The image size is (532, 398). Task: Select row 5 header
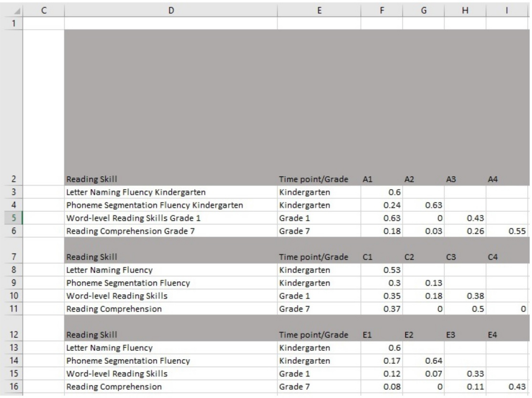[x=14, y=218]
